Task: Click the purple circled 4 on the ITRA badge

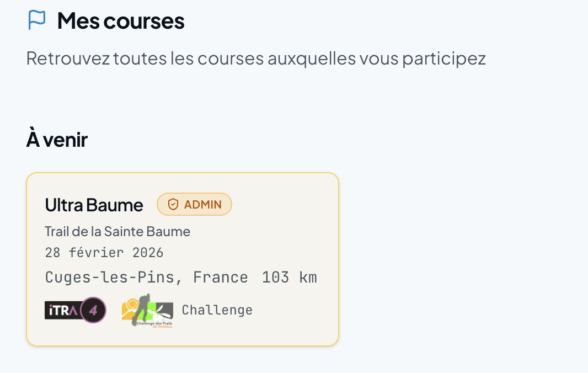Action: coord(92,310)
